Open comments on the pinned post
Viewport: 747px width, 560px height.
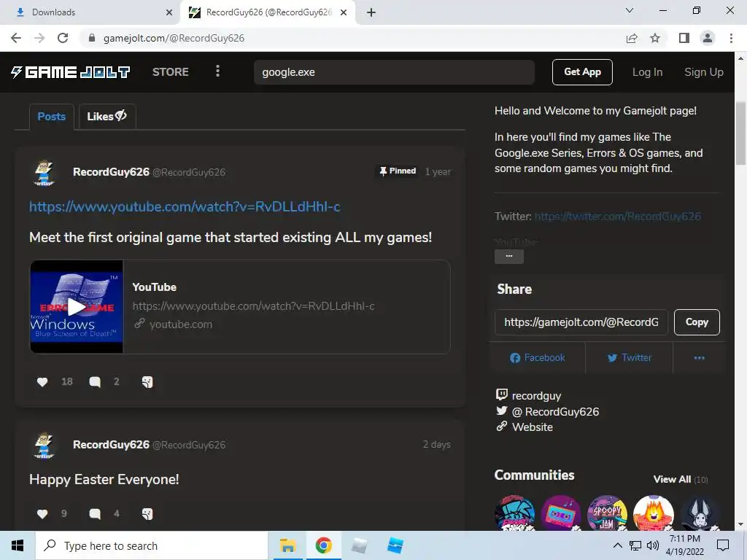click(95, 382)
